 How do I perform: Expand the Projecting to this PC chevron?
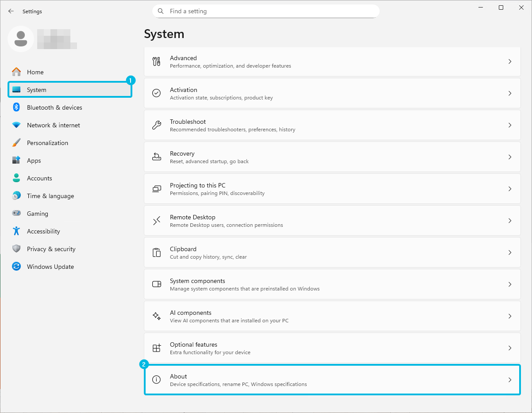[510, 189]
